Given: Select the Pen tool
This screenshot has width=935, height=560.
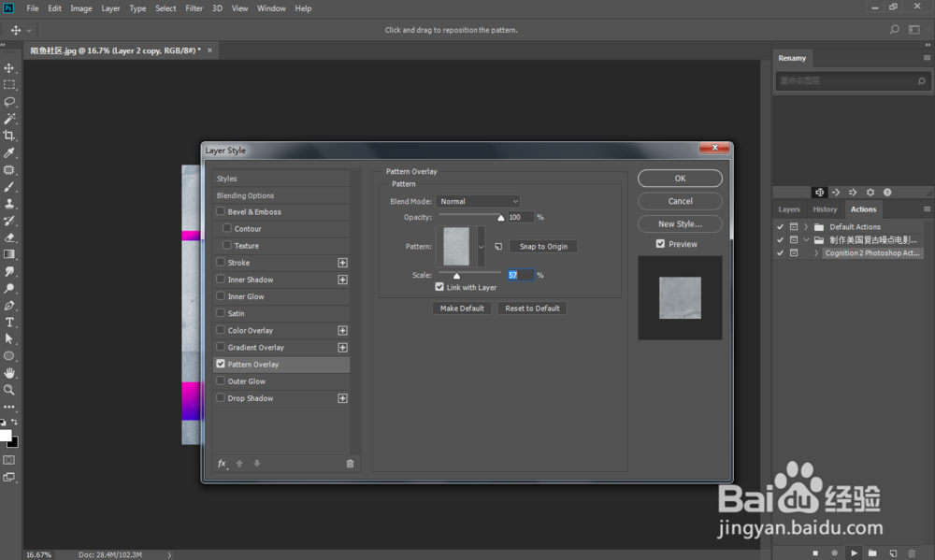Looking at the screenshot, I should [9, 306].
